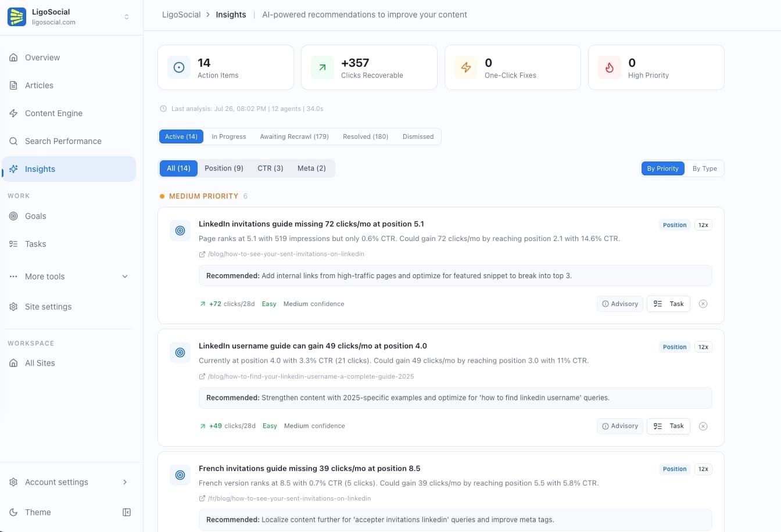The image size is (781, 532).
Task: Click the LinkedIn invitations guide position icon
Action: [x=180, y=231]
